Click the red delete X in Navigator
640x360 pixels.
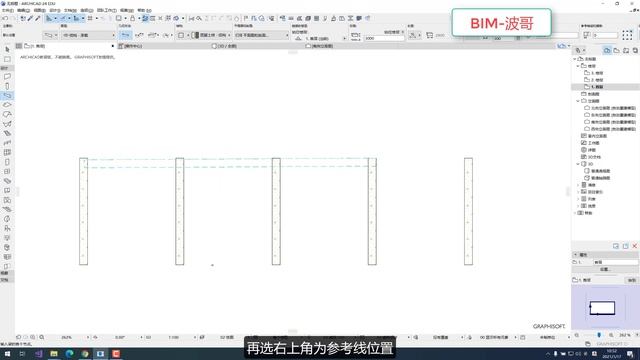click(x=635, y=246)
